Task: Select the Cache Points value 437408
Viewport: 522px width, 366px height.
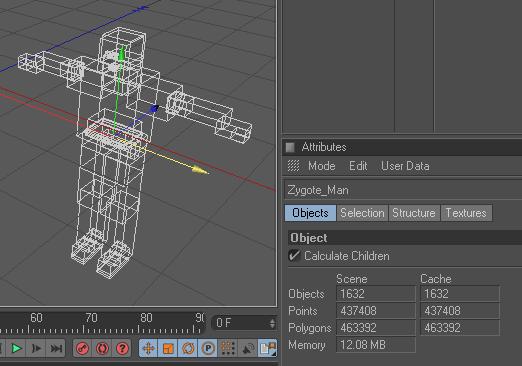Action: pyautogui.click(x=460, y=311)
